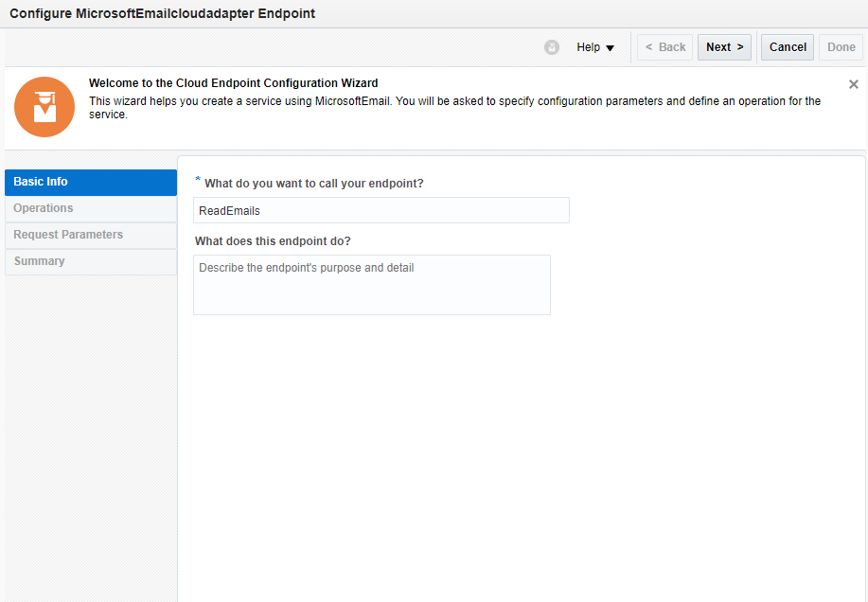Open the Help dropdown menu
This screenshot has width=868, height=602.
[x=595, y=47]
